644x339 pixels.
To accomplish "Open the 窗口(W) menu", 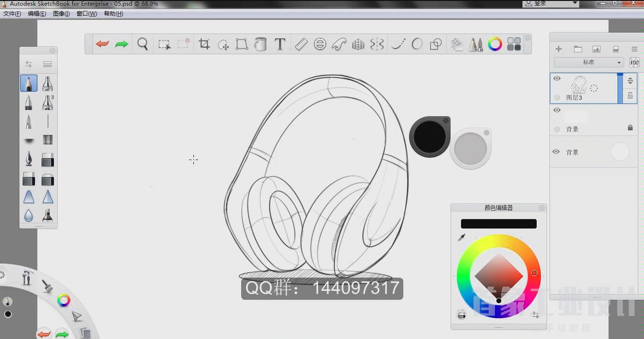I will pyautogui.click(x=87, y=14).
